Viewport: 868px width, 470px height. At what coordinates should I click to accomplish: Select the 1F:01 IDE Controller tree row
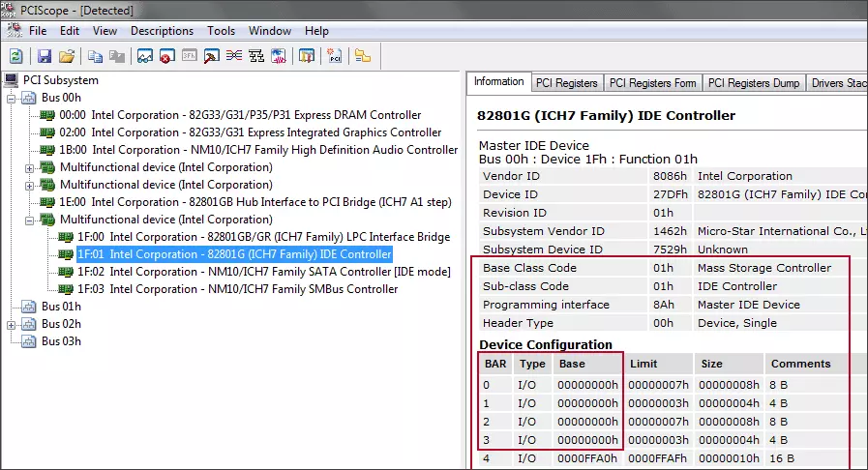tap(234, 254)
